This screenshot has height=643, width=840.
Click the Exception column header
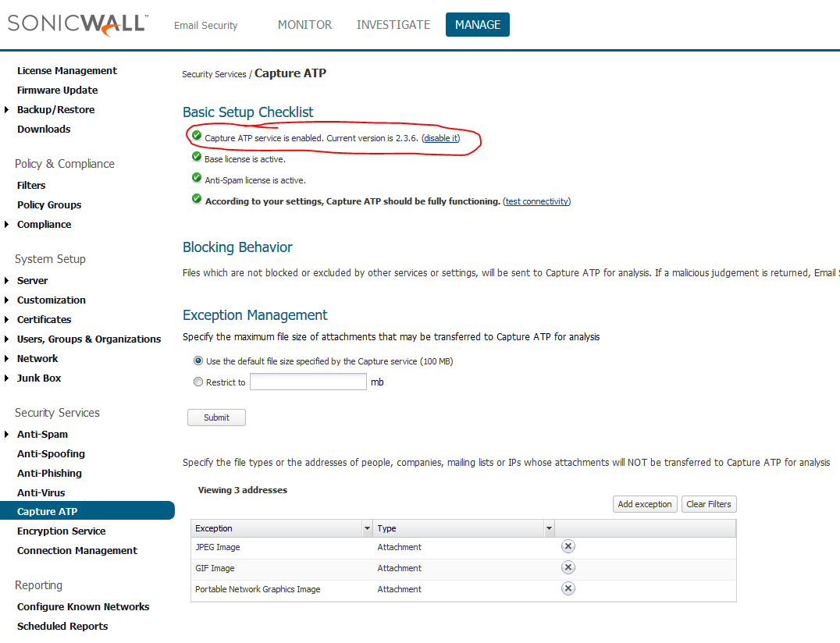276,528
